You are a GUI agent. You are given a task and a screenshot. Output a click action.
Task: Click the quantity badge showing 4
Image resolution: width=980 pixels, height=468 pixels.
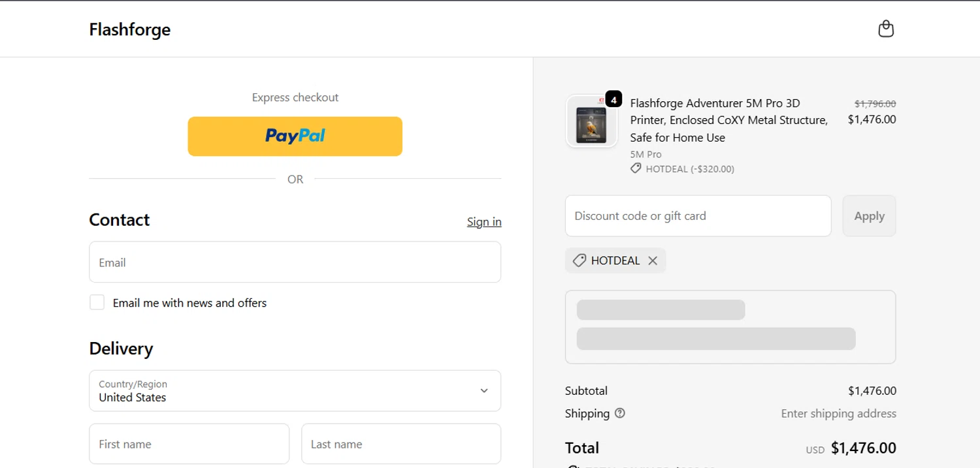point(613,100)
